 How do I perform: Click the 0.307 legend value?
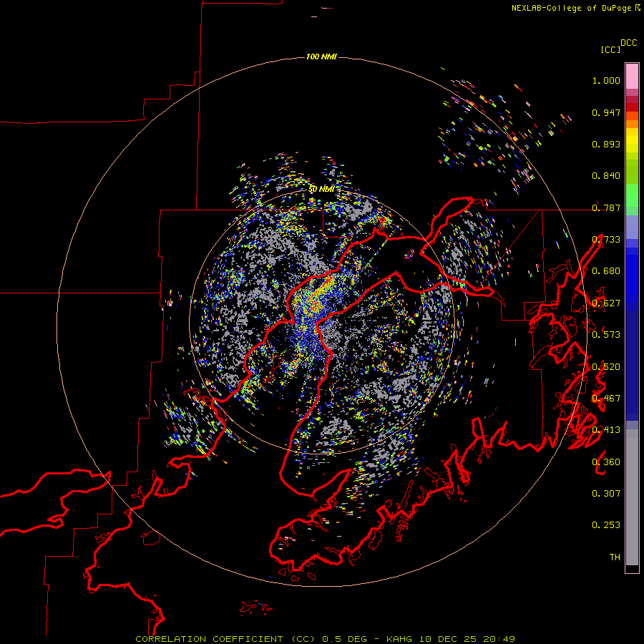(606, 494)
